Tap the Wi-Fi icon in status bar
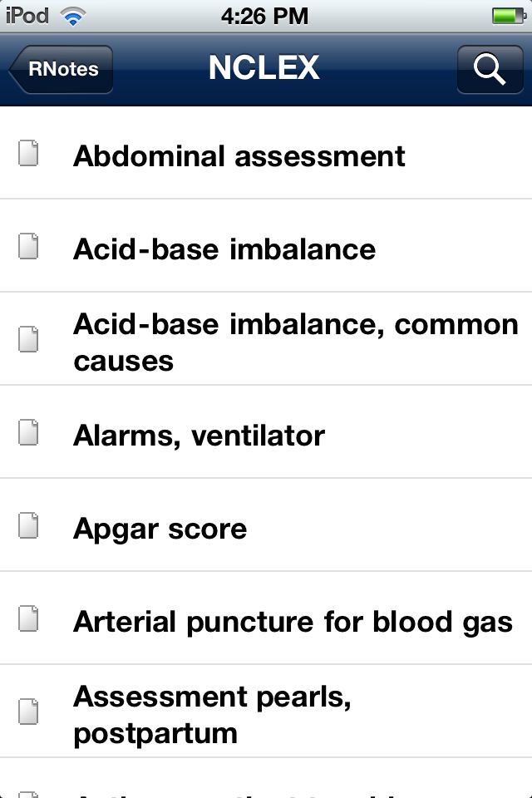Screen dimensions: 532x798 click(x=73, y=17)
